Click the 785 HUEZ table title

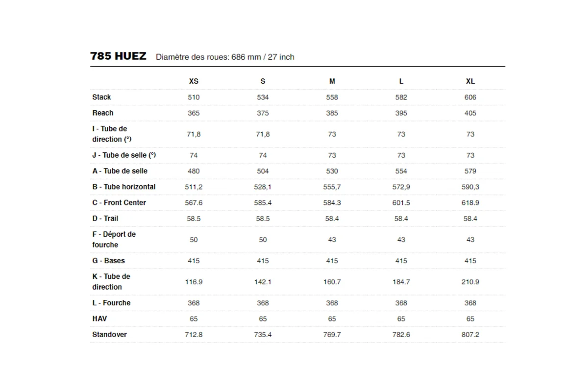pos(118,56)
